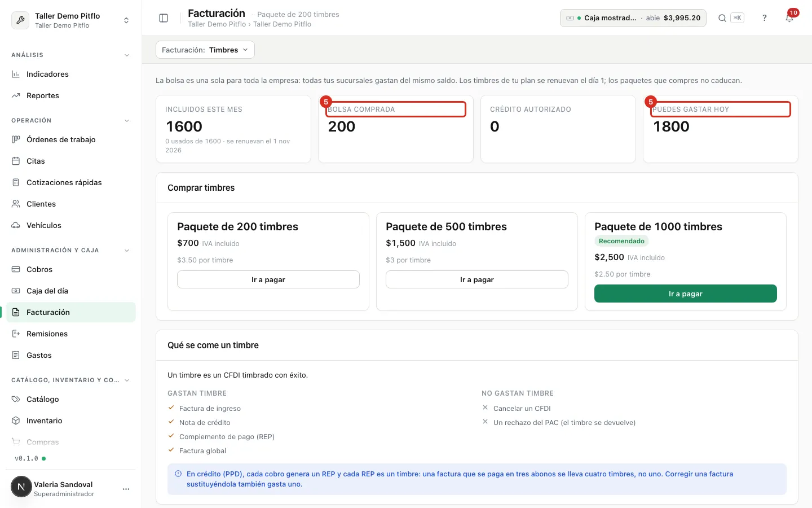Click the Cotizaciones rápidas document icon

click(x=16, y=182)
